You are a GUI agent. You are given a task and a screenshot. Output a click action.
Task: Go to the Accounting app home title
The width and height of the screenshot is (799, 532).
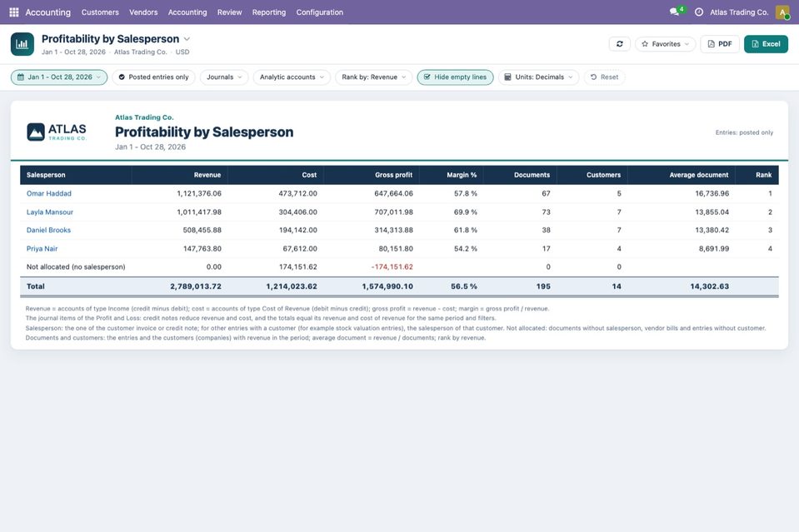(47, 12)
